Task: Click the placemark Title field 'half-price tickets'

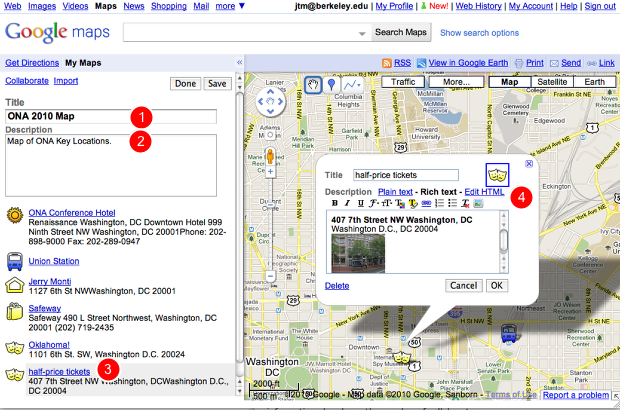Action: click(406, 175)
